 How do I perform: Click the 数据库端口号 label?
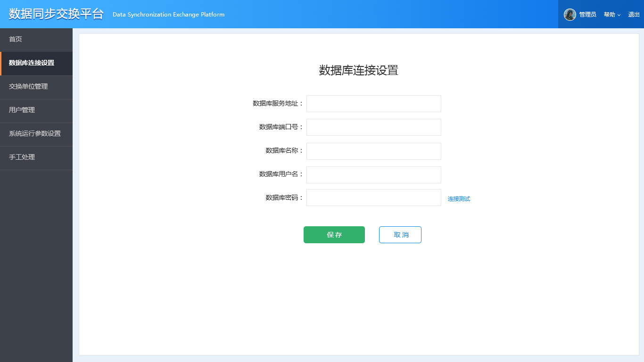click(281, 127)
